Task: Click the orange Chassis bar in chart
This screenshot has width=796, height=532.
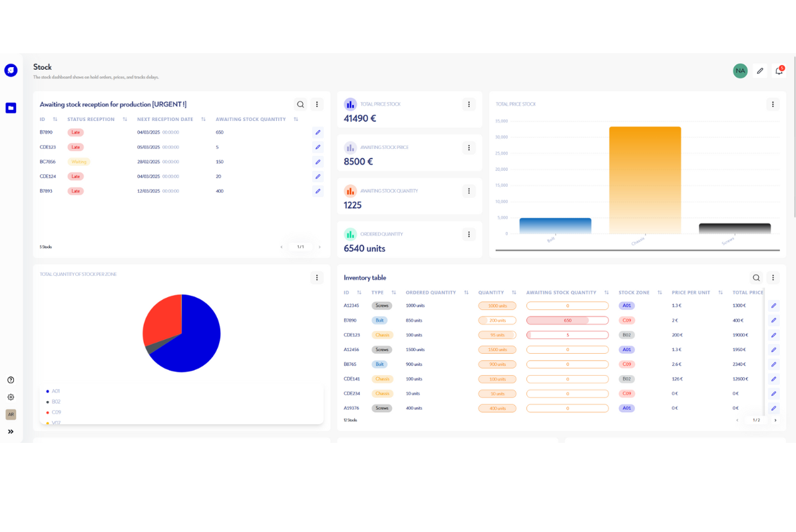Action: [x=645, y=180]
